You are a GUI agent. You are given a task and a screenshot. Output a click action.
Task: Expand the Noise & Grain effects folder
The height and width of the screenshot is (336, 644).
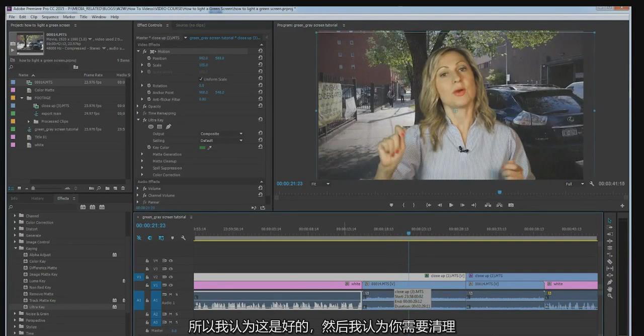click(15, 313)
